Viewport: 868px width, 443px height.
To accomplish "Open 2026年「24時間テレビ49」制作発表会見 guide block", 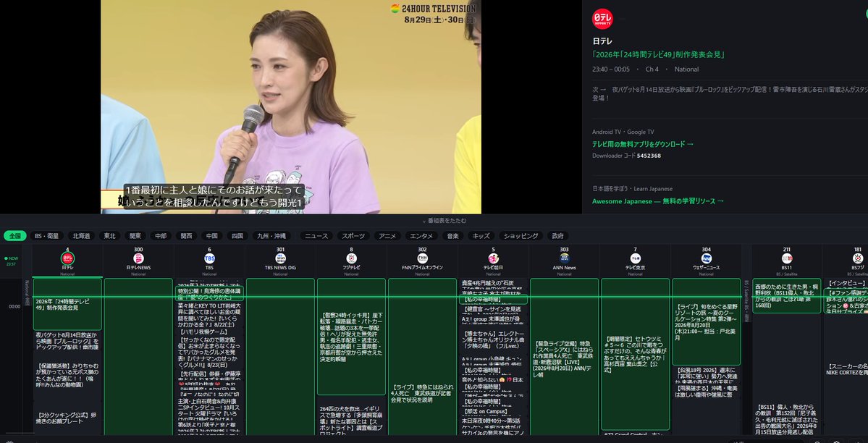I will point(67,304).
